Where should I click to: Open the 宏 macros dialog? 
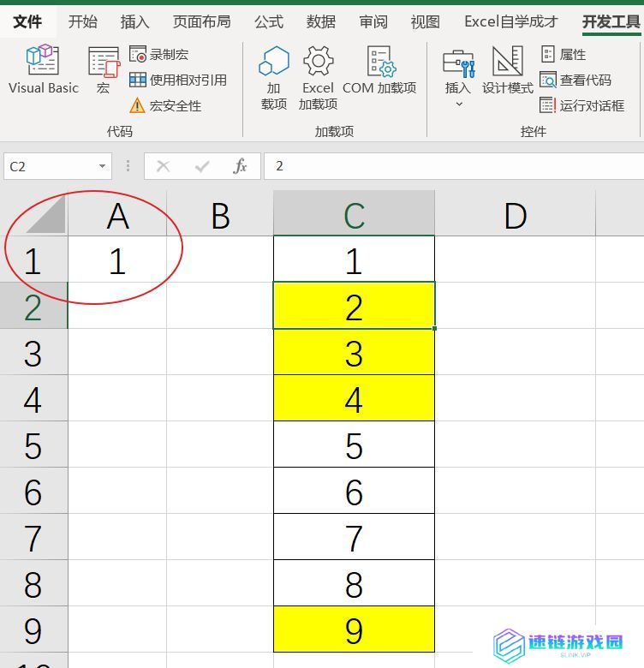pyautogui.click(x=104, y=70)
